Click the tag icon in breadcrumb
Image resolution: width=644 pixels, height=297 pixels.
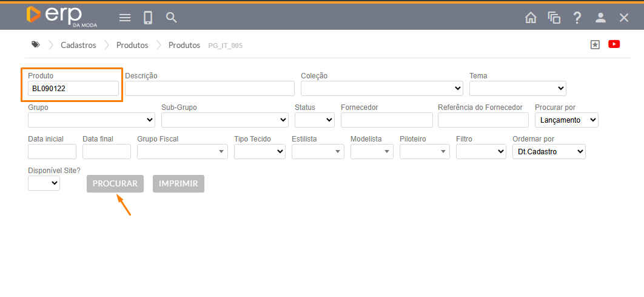(x=36, y=45)
